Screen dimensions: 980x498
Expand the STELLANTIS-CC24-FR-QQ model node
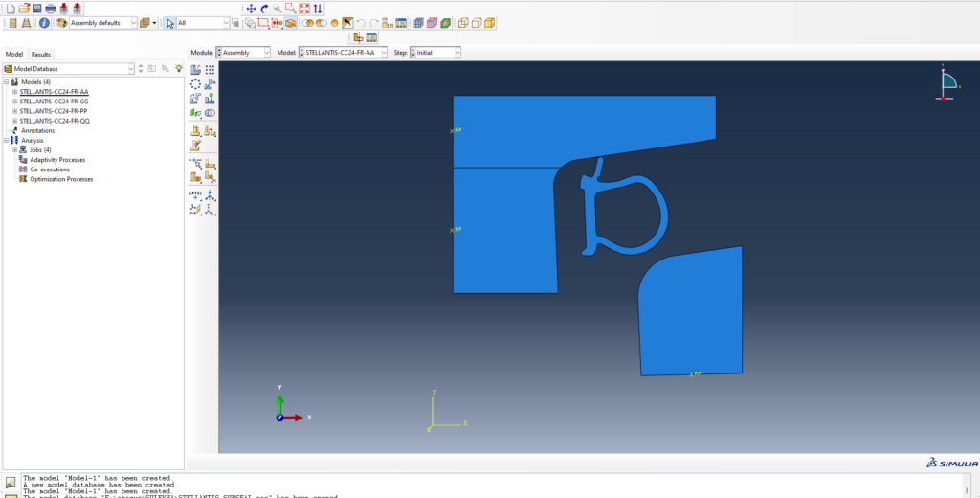[x=15, y=121]
